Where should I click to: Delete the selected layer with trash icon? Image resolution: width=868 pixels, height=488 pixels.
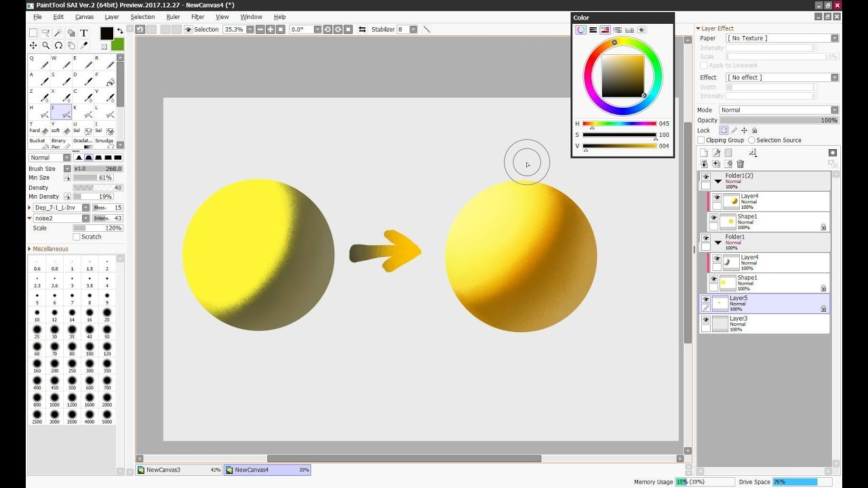pyautogui.click(x=741, y=164)
